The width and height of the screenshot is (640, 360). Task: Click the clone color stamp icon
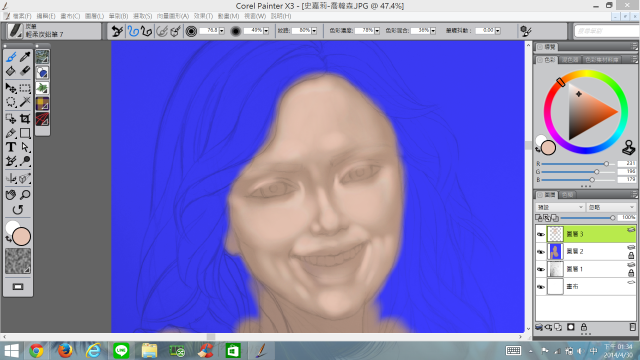(x=629, y=148)
